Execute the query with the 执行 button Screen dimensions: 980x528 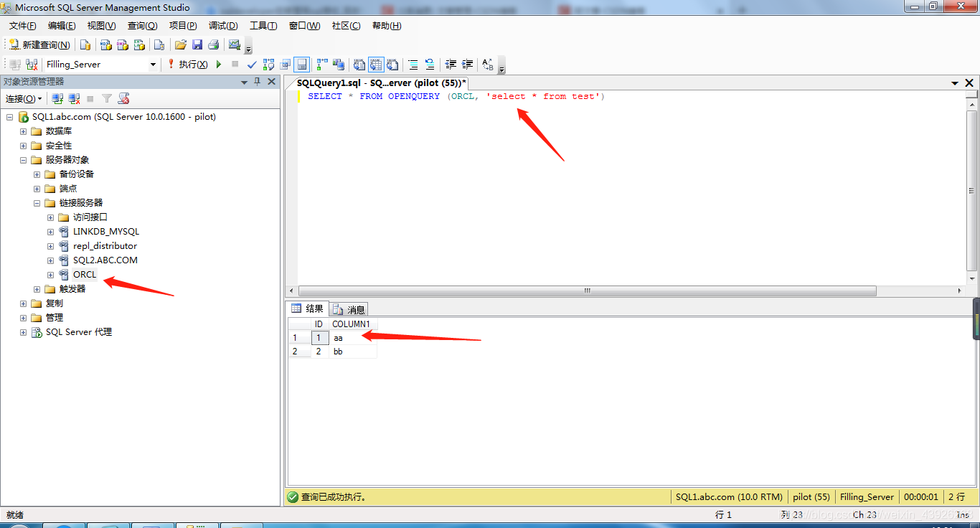pos(188,65)
